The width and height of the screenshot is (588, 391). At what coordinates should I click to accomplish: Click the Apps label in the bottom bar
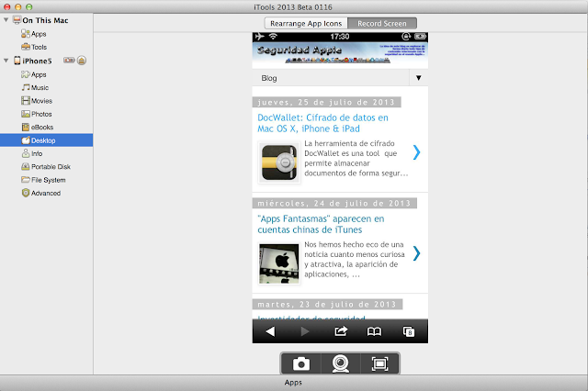point(293,383)
